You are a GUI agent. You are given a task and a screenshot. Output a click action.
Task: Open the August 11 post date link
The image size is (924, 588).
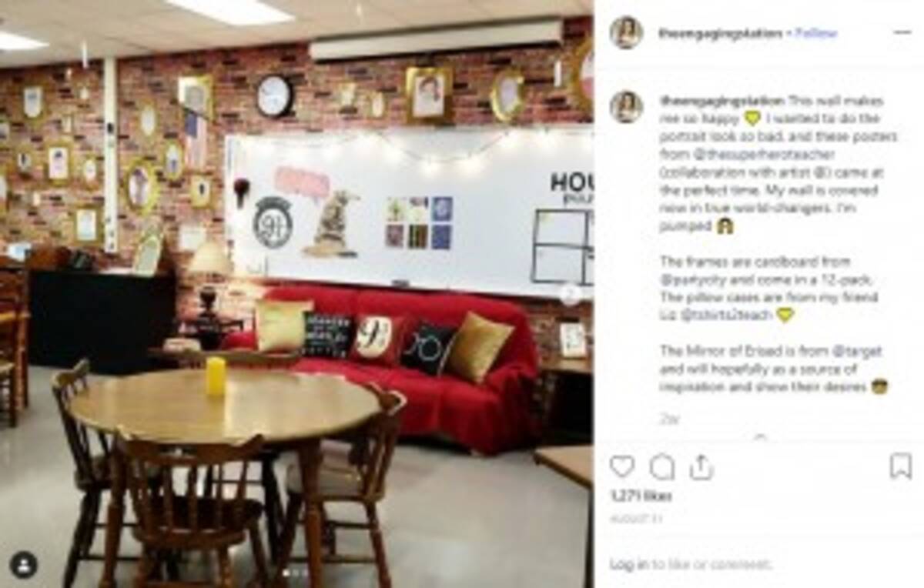pyautogui.click(x=635, y=520)
